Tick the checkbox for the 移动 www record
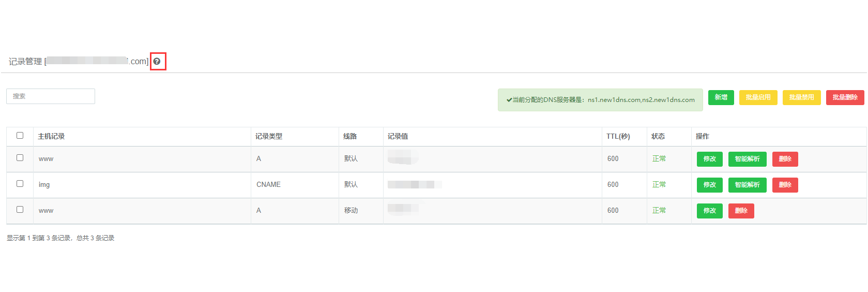 point(20,210)
